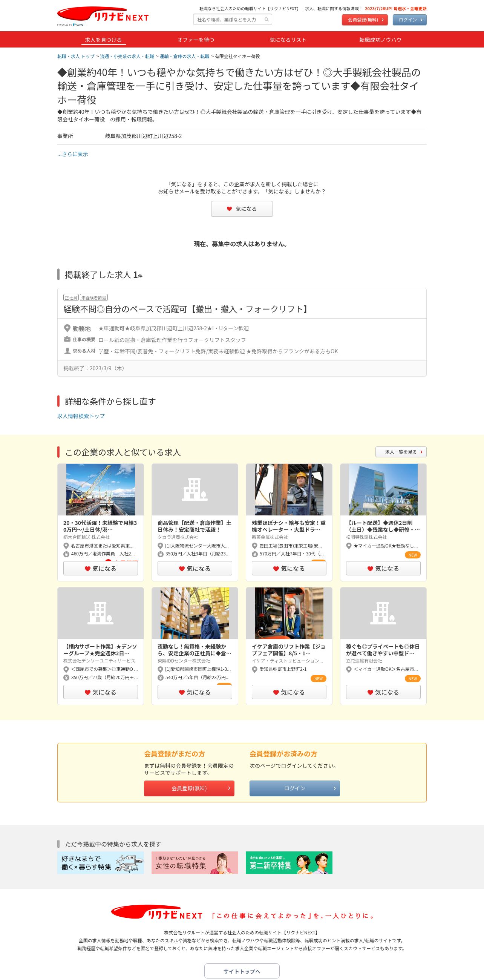
Task: Click the footer Rikunabi NEXT logo
Action: 157,913
